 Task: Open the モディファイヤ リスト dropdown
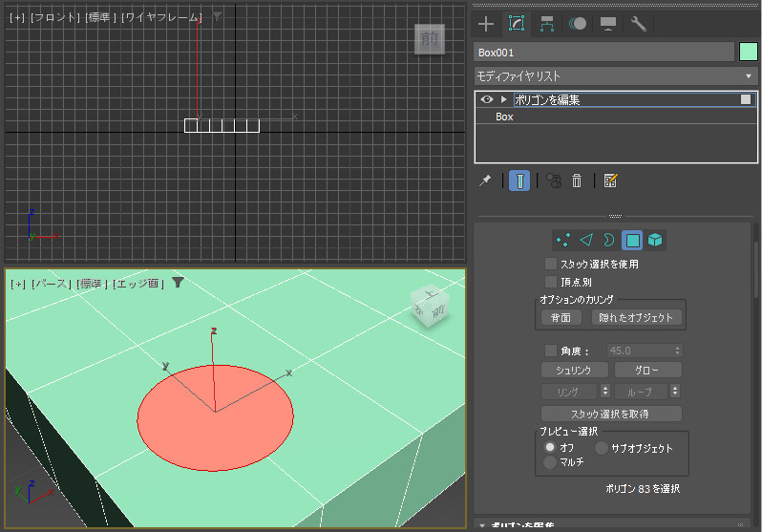click(x=615, y=76)
